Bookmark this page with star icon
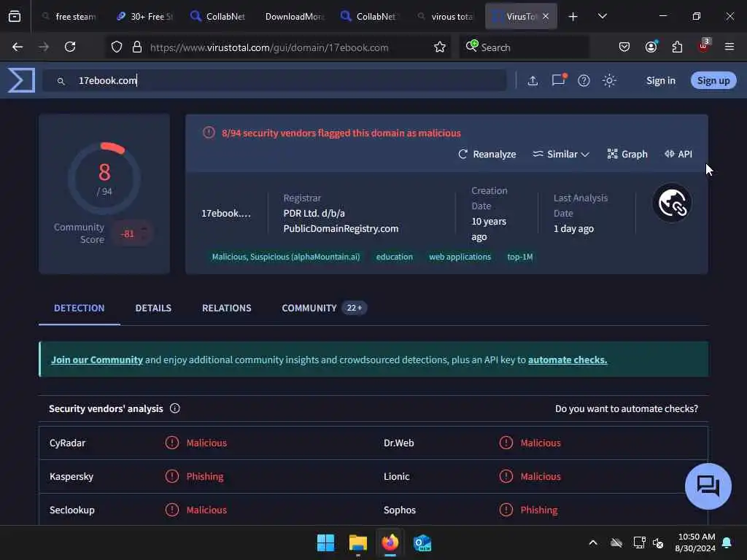747x560 pixels. pyautogui.click(x=440, y=47)
